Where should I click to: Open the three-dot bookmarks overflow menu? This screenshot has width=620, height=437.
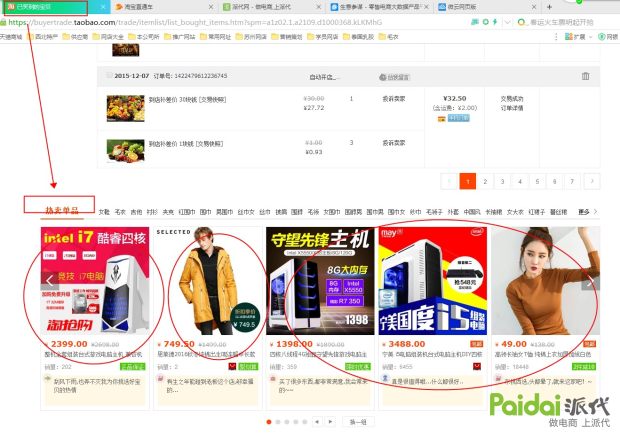click(x=556, y=37)
